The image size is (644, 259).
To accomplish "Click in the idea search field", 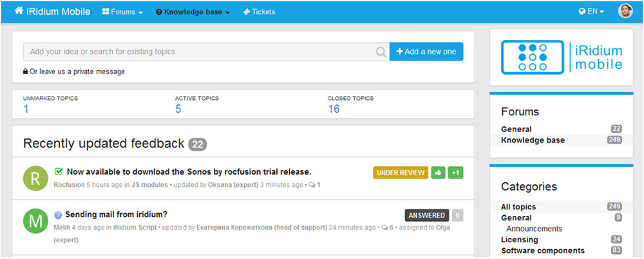I will pos(200,52).
